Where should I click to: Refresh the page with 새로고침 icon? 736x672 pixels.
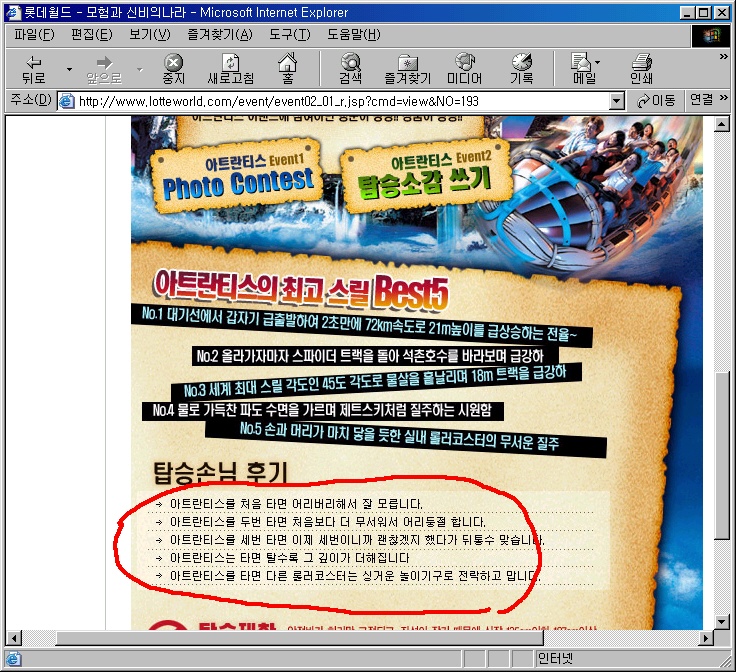tap(230, 69)
